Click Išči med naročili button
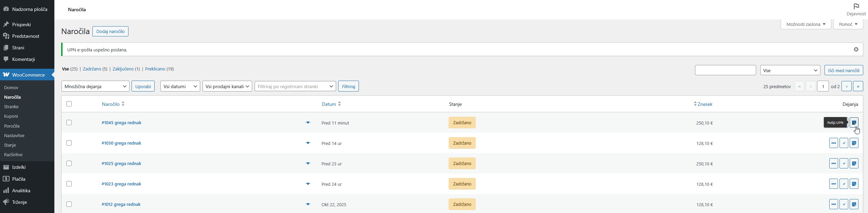Image resolution: width=868 pixels, height=213 pixels. click(x=844, y=70)
